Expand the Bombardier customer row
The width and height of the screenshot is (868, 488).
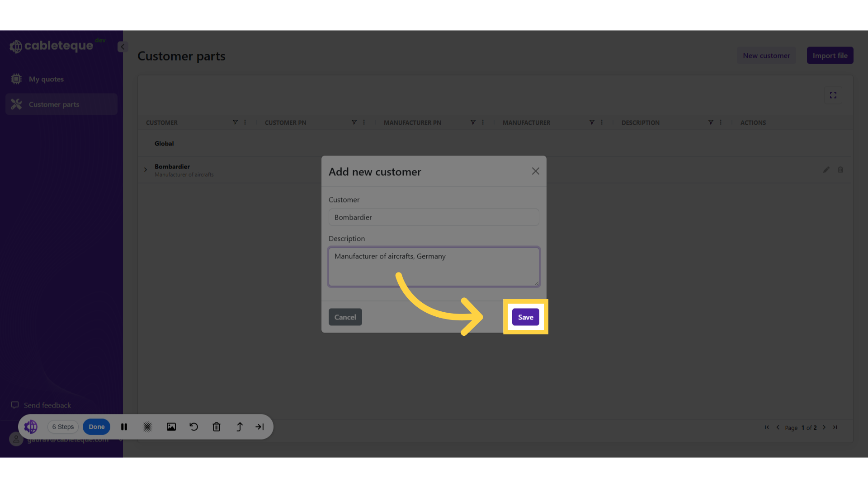[146, 170]
